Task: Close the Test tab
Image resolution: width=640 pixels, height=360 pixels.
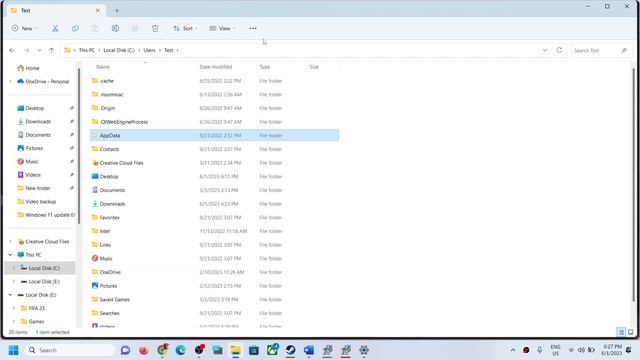Action: 98,11
